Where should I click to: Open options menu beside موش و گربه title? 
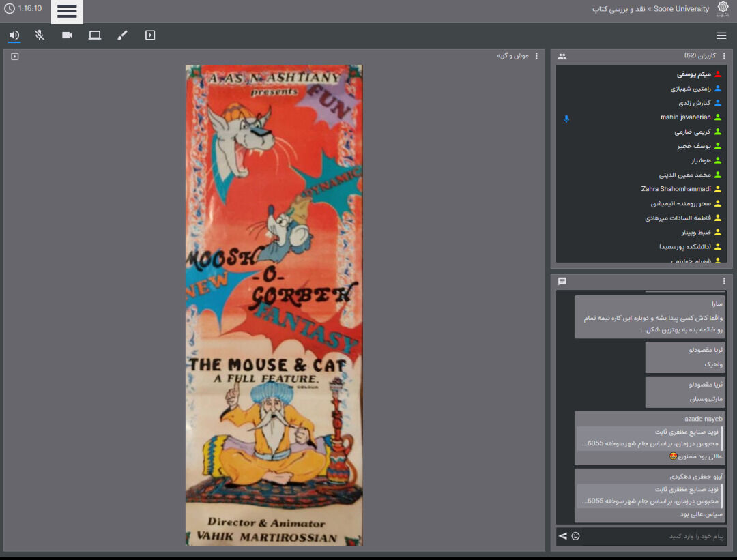[x=536, y=56]
